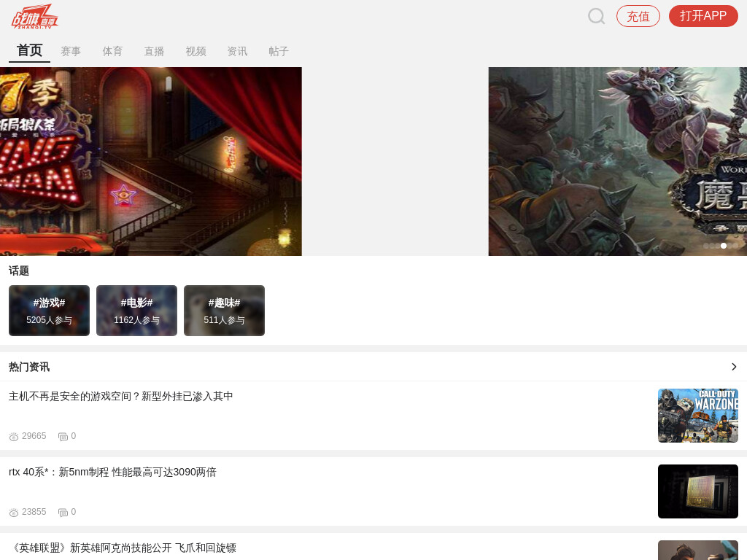Screen dimensions: 747x560
Task: Open the #趣味# topic card
Action: click(x=225, y=311)
